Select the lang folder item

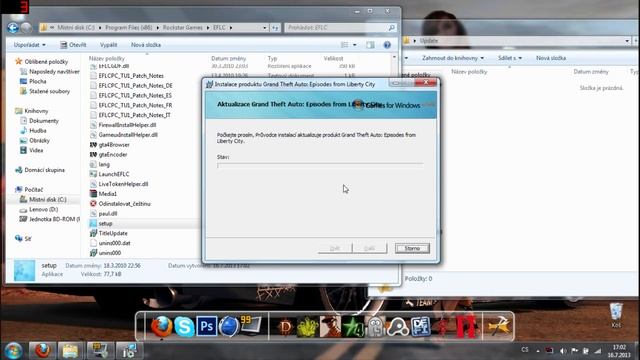pyautogui.click(x=104, y=164)
